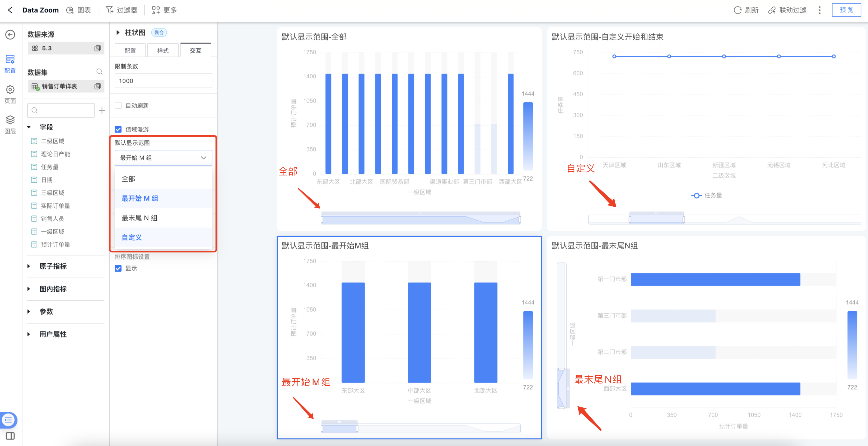The height and width of the screenshot is (446, 868).
Task: Toggle the 显示 sort icon checkbox
Action: pyautogui.click(x=118, y=268)
